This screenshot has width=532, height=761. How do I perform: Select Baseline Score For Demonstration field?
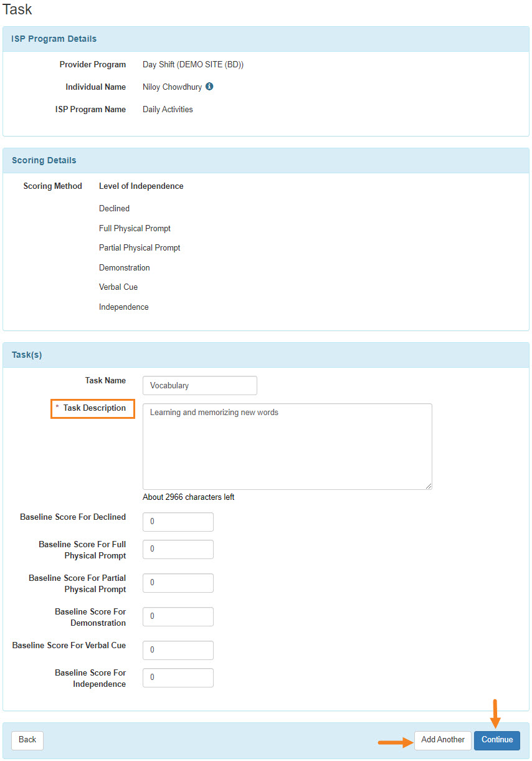point(178,616)
